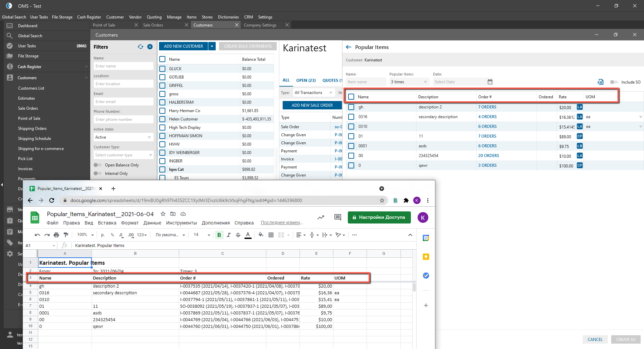Open the 20 ORDERS link
The image size is (644, 349).
[488, 156]
